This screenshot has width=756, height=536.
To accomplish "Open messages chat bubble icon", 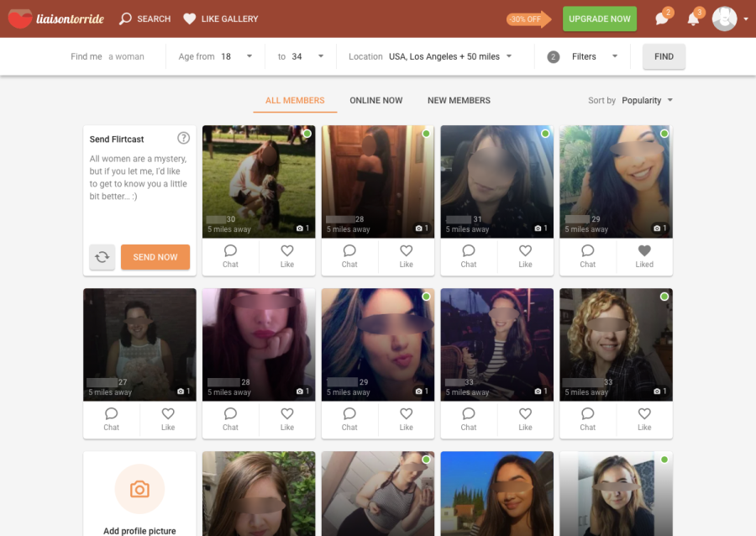I will [x=662, y=18].
